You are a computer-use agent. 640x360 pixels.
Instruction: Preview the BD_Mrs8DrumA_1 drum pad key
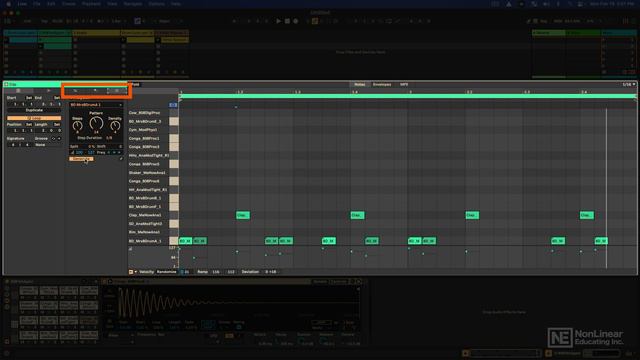point(174,241)
